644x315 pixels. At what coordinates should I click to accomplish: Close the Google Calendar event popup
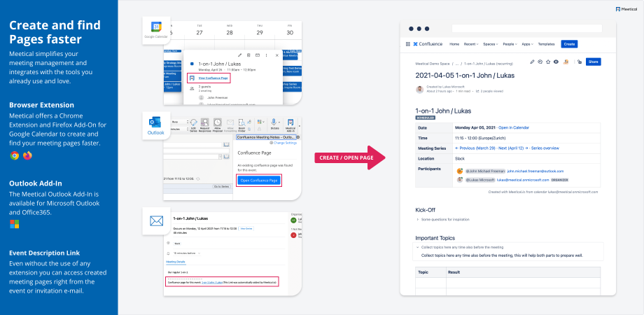coord(276,55)
